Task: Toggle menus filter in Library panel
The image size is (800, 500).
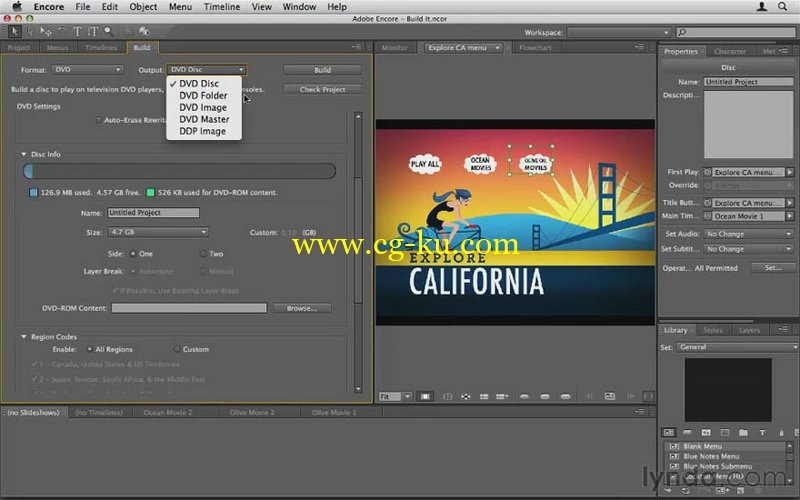Action: point(668,433)
